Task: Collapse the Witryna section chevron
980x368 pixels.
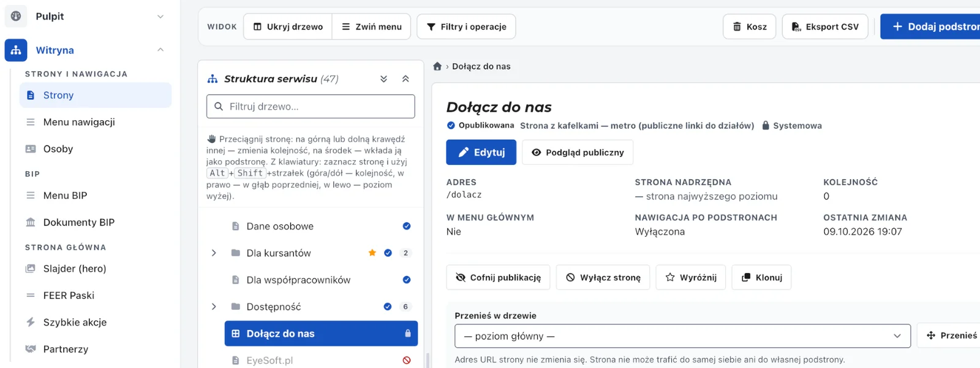Action: click(x=160, y=50)
